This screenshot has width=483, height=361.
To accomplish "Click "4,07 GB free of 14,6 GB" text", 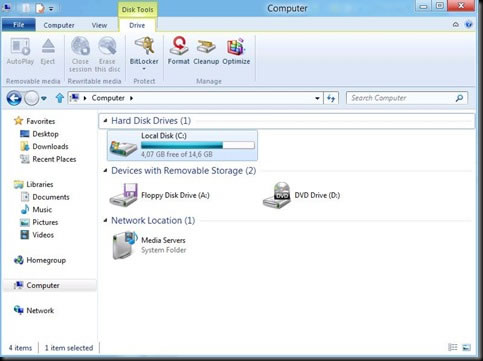I will (177, 154).
